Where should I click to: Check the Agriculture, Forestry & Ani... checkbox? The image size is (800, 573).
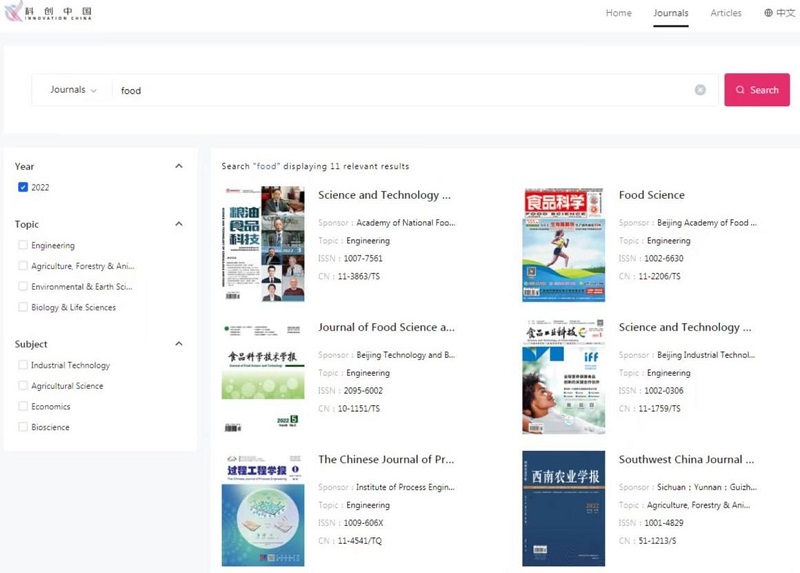(x=23, y=266)
